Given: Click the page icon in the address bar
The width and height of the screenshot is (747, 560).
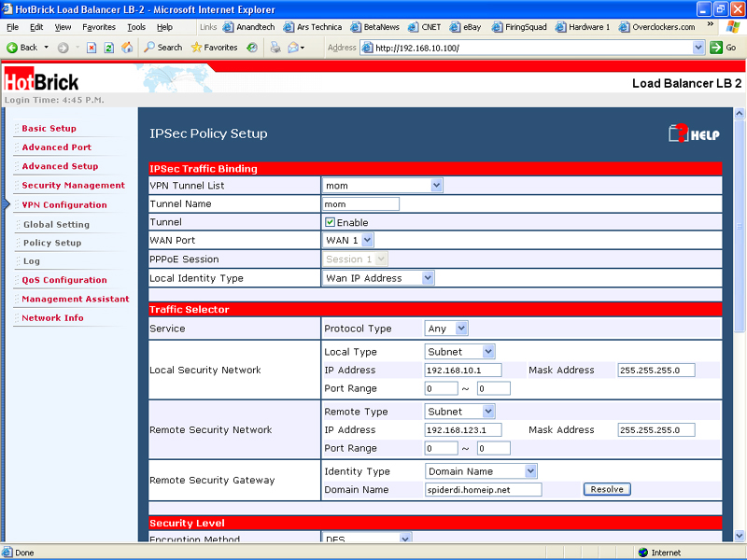Looking at the screenshot, I should (367, 48).
